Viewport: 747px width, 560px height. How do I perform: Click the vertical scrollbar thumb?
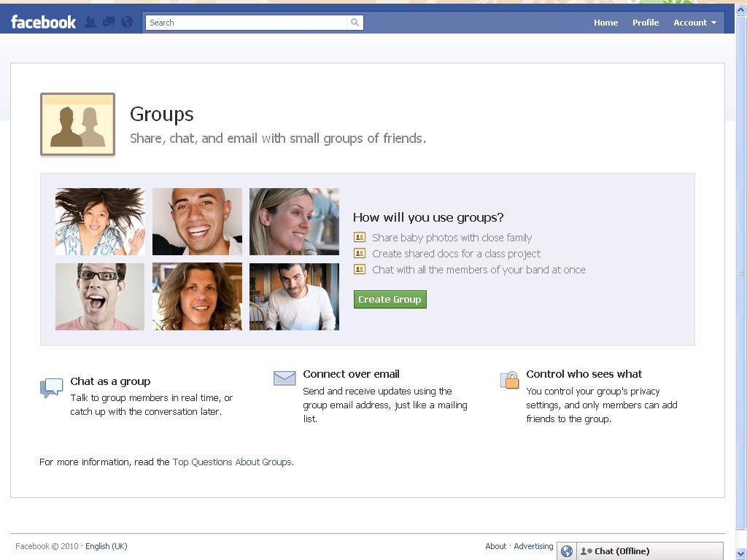pos(741,273)
